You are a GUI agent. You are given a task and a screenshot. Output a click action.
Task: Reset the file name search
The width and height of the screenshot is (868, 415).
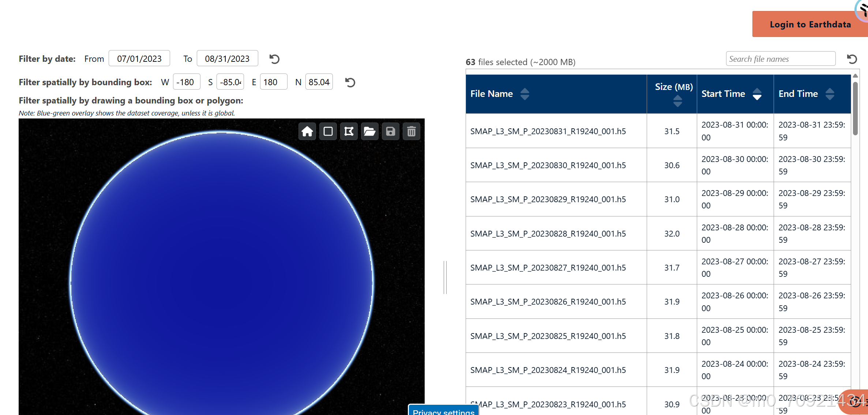pos(852,59)
